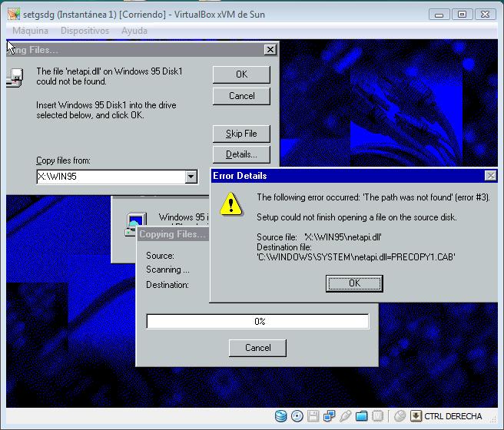This screenshot has width=504, height=430.
Task: Click the hard disk activity status icon
Action: [280, 416]
